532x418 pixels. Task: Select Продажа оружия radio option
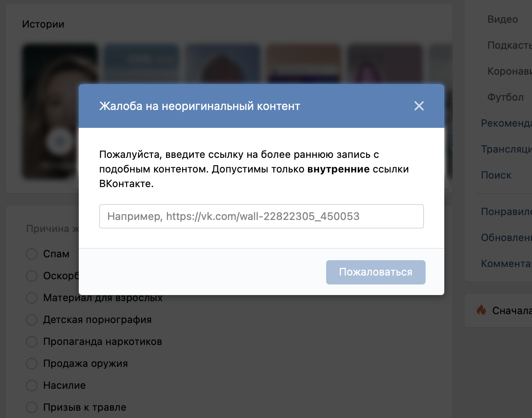point(32,364)
